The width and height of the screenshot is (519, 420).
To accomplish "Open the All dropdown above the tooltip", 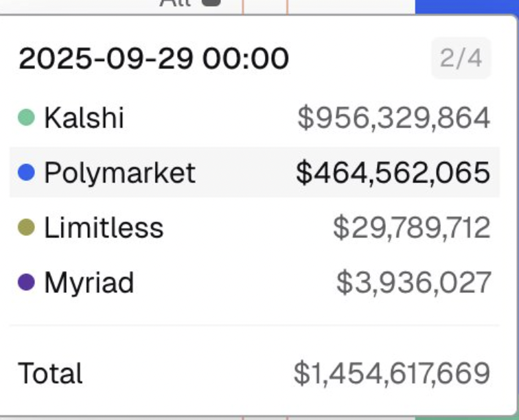I will pos(174,3).
